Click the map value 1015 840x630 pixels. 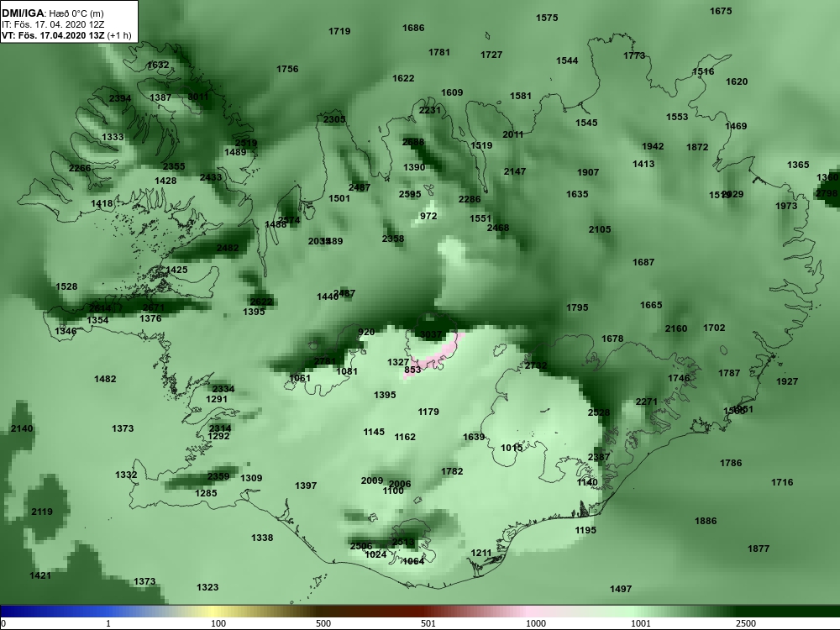pyautogui.click(x=512, y=448)
